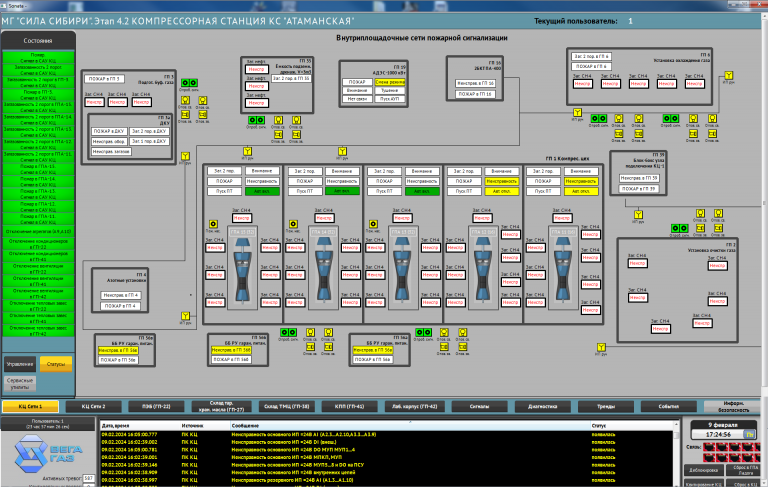Click yellow manual call point icon below ГП 59 block
This screenshot has width=768, height=487.
(x=638, y=214)
